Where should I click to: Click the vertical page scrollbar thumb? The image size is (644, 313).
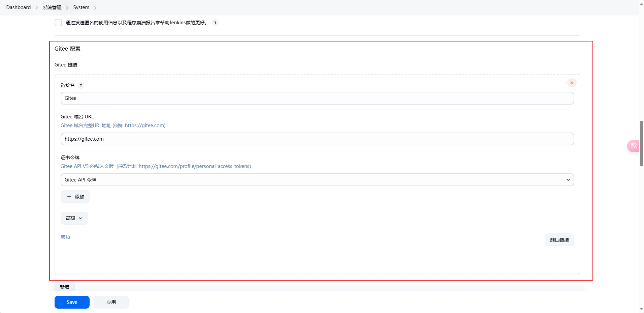pos(641,143)
